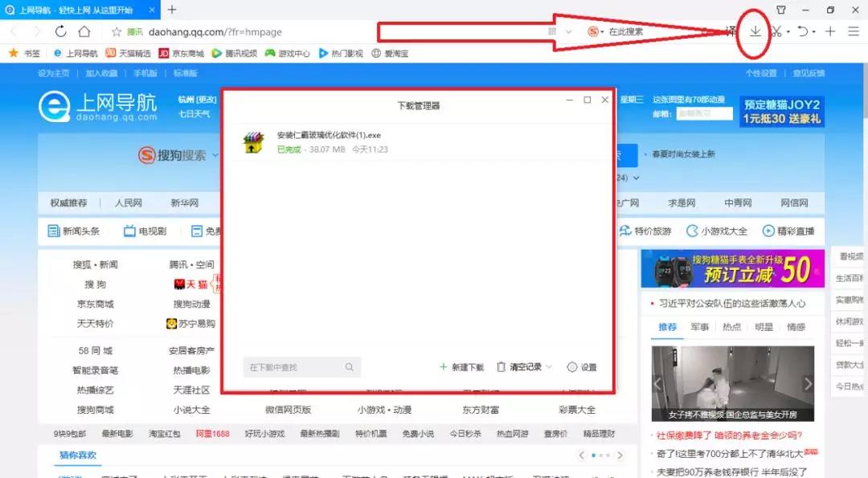Viewport: 868px width, 478px height.
Task: Close the 上网导航 browser tab
Action: point(152,10)
